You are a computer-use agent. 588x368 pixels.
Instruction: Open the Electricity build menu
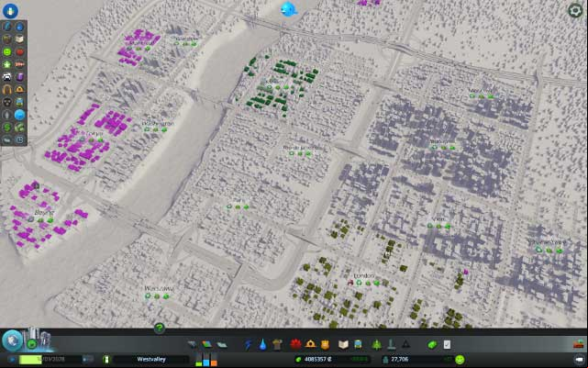(x=249, y=344)
